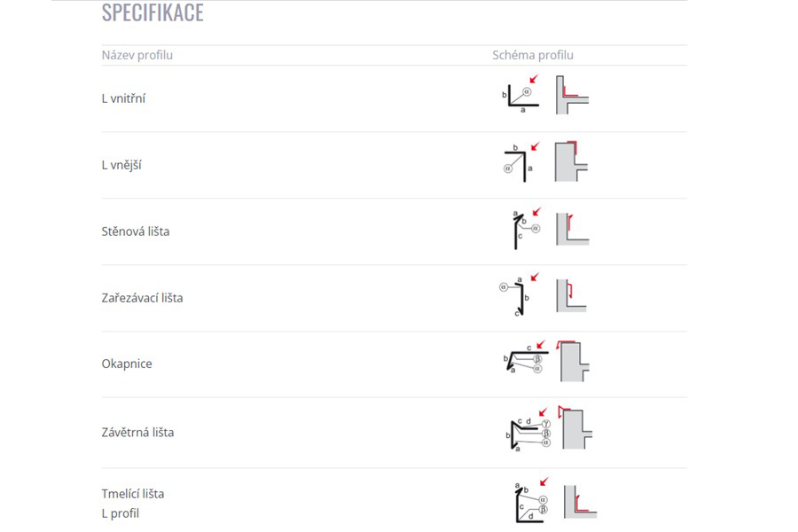798x532 pixels.
Task: Click the L vnitřní row label
Action: coord(123,98)
